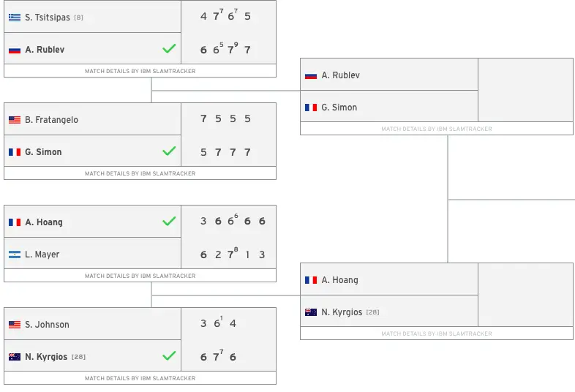575x392 pixels.
Task: Click the US flag next to B. Fratangelo
Action: (15, 120)
